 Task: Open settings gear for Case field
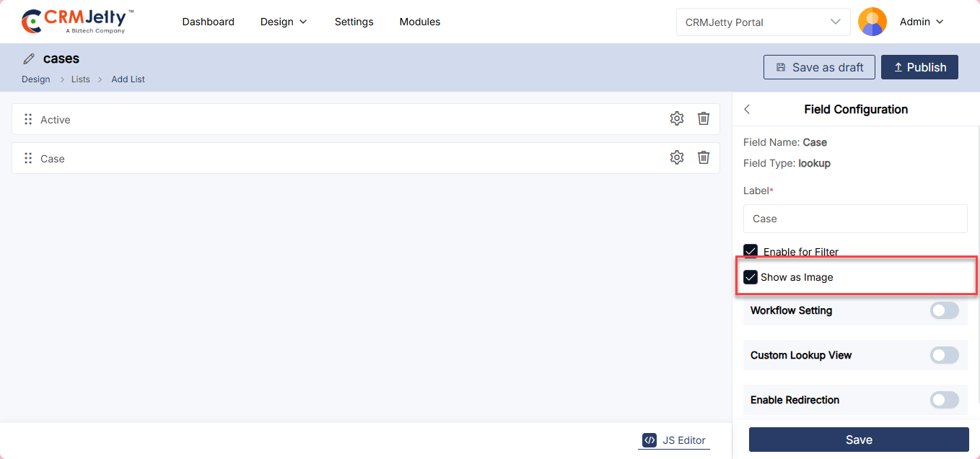pyautogui.click(x=676, y=158)
